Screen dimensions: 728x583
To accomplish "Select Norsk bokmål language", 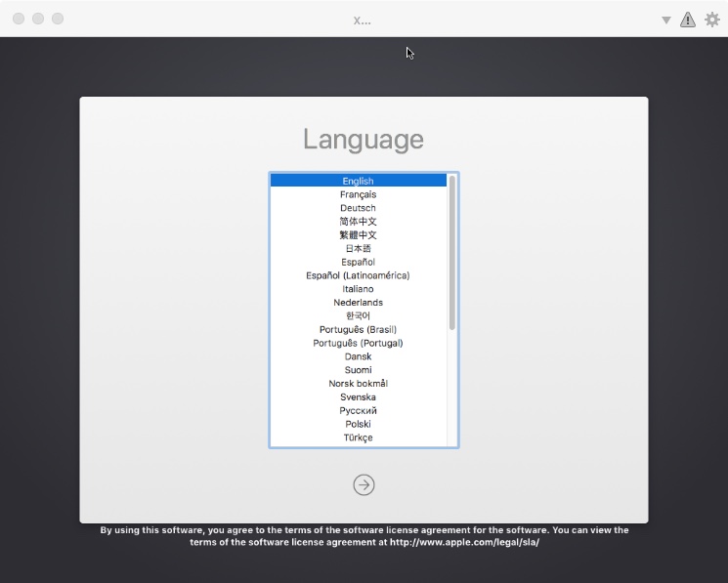I will pos(358,383).
